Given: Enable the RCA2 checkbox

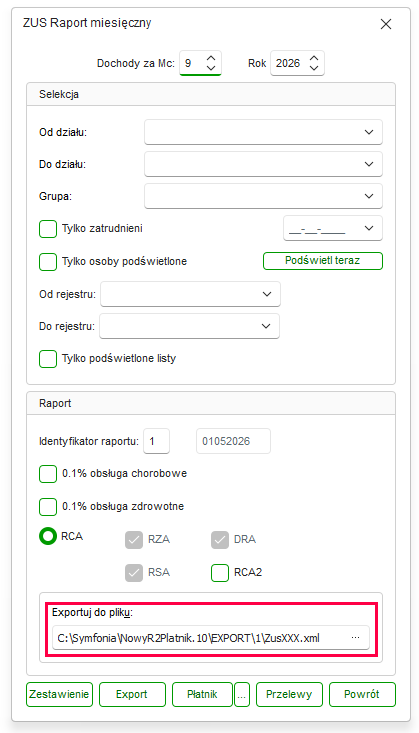Looking at the screenshot, I should pyautogui.click(x=220, y=573).
